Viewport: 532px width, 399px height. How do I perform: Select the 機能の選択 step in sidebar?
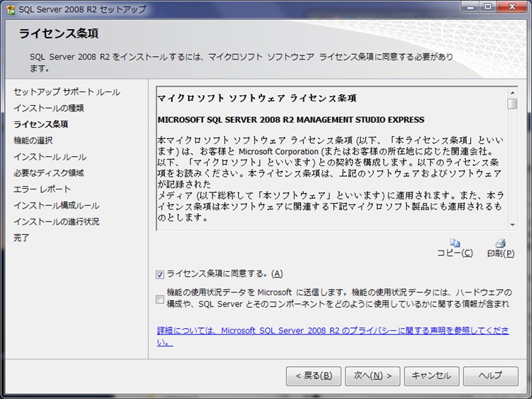tap(33, 141)
